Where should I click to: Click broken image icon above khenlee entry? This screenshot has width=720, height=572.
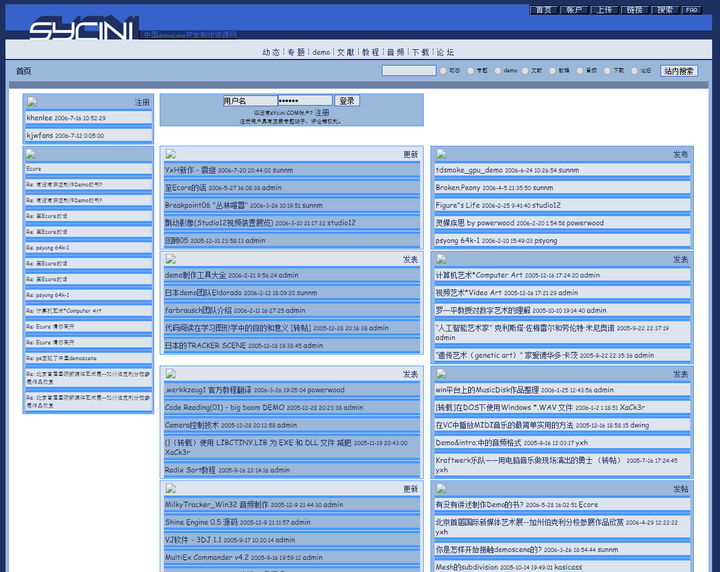(x=32, y=102)
